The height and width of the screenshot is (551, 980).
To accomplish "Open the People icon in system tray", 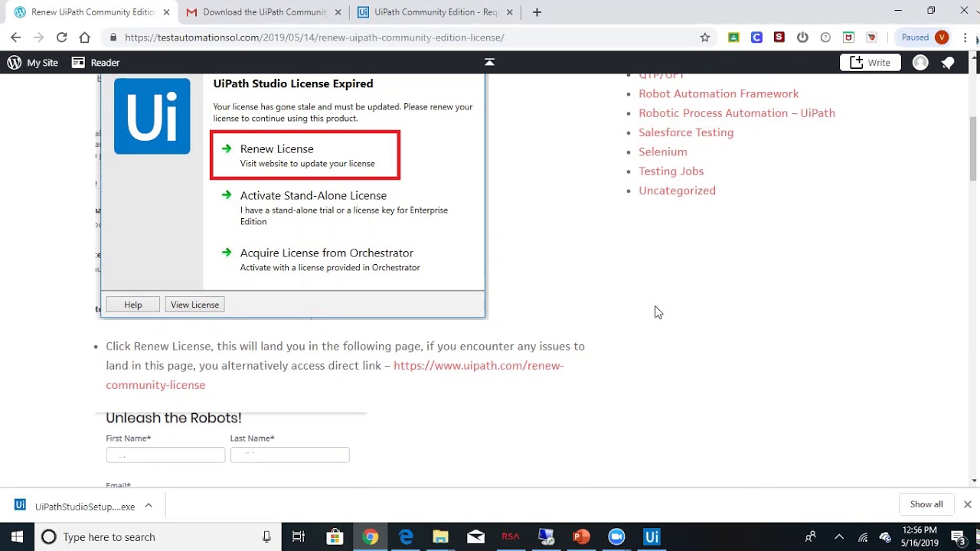I will (x=811, y=536).
